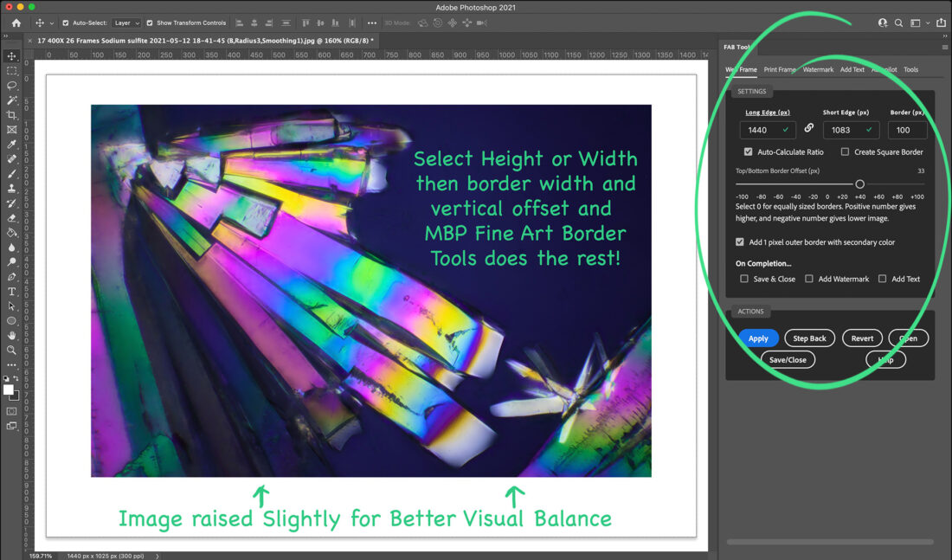Image resolution: width=952 pixels, height=560 pixels.
Task: Select the Crop tool
Action: pyautogui.click(x=12, y=115)
